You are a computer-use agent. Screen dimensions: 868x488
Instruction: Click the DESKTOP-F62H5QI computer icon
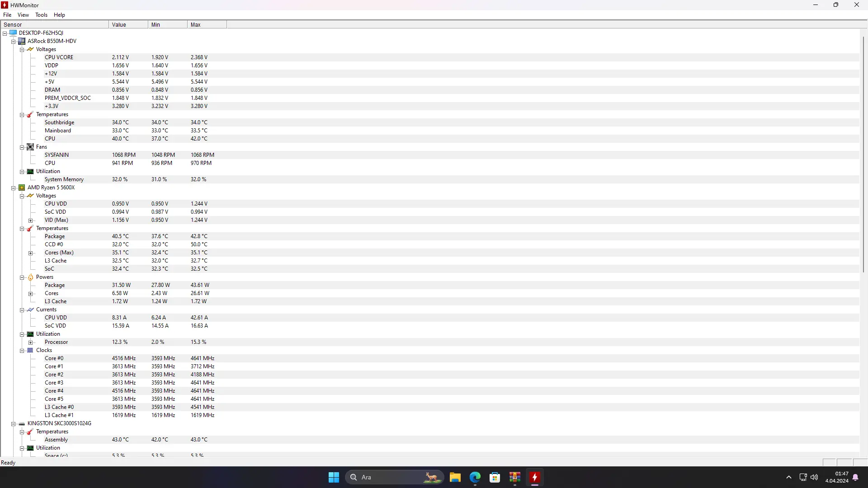(13, 33)
